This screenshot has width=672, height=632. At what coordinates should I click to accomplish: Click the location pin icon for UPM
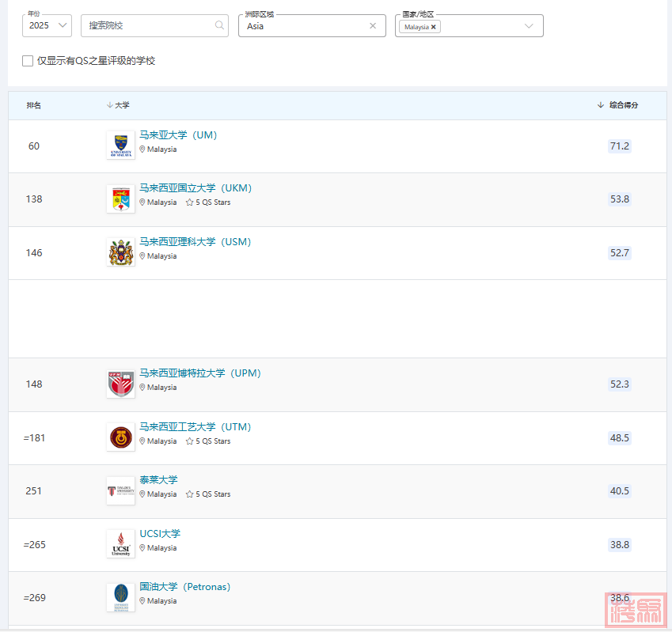(142, 388)
